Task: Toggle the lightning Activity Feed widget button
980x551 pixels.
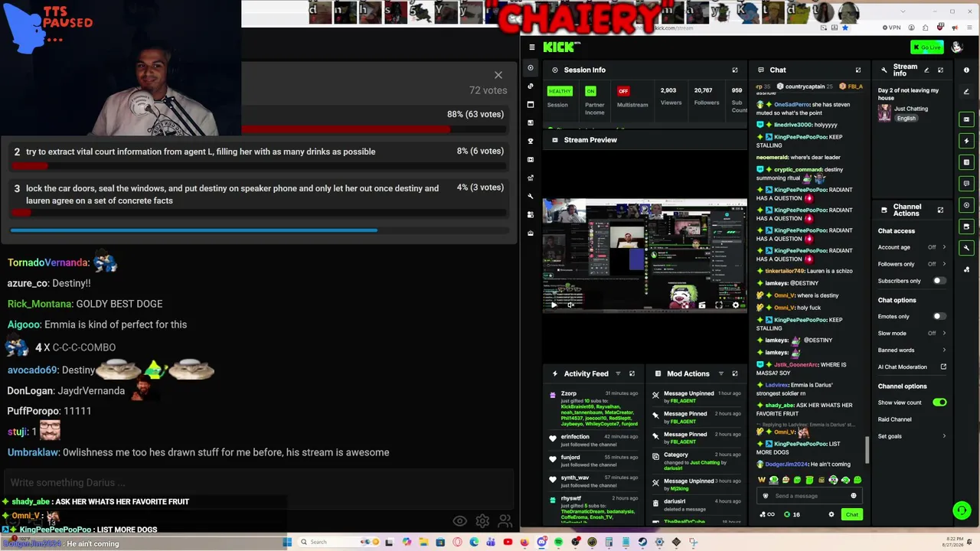Action: click(966, 141)
